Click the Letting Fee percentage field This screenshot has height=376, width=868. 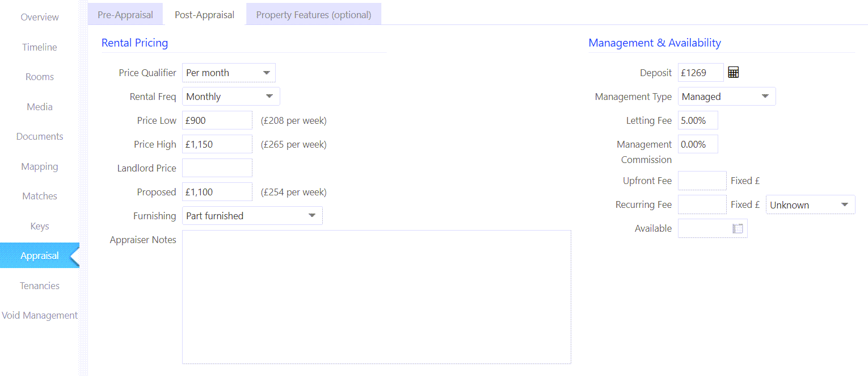[698, 120]
